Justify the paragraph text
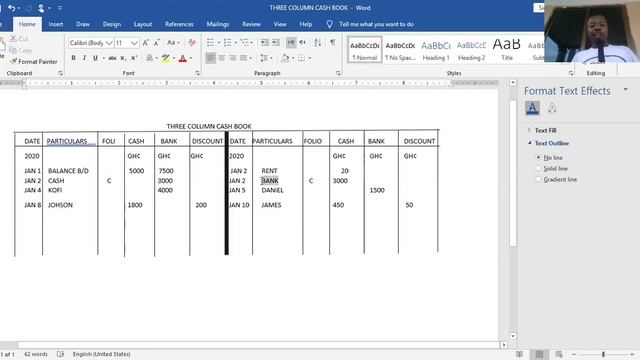This screenshot has width=640, height=360. pos(243,58)
